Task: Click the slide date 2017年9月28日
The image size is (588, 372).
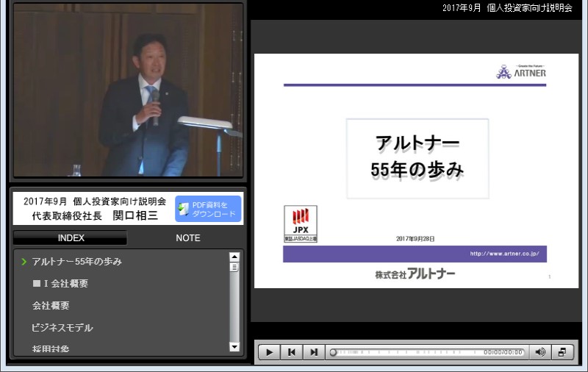Action: (415, 239)
